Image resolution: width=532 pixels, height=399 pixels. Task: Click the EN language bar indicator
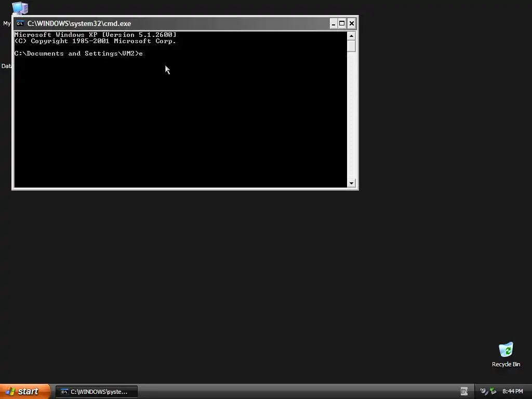click(x=464, y=391)
